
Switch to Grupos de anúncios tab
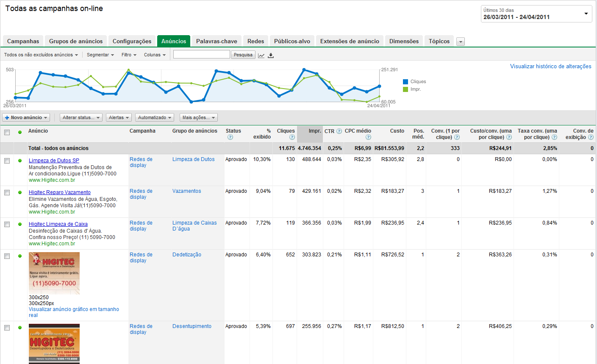[76, 41]
